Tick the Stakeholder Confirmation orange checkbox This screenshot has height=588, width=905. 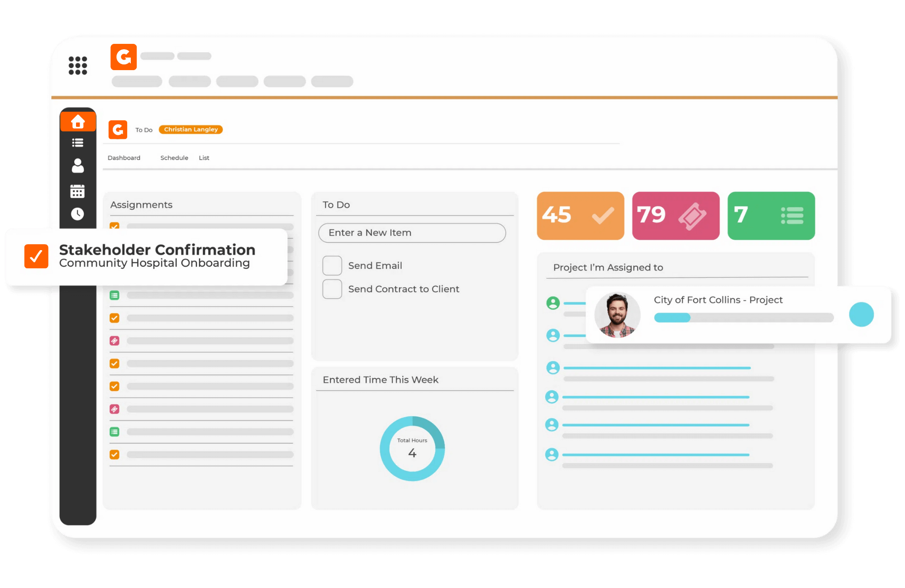tap(36, 256)
